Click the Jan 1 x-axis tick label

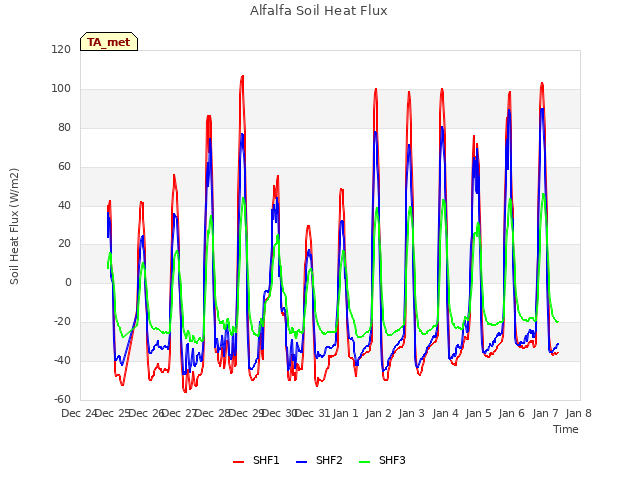345,413
